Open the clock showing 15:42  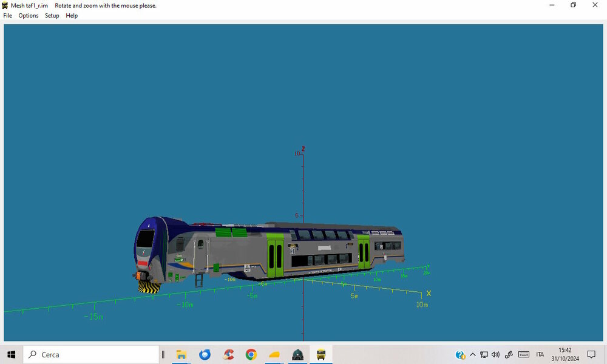565,354
